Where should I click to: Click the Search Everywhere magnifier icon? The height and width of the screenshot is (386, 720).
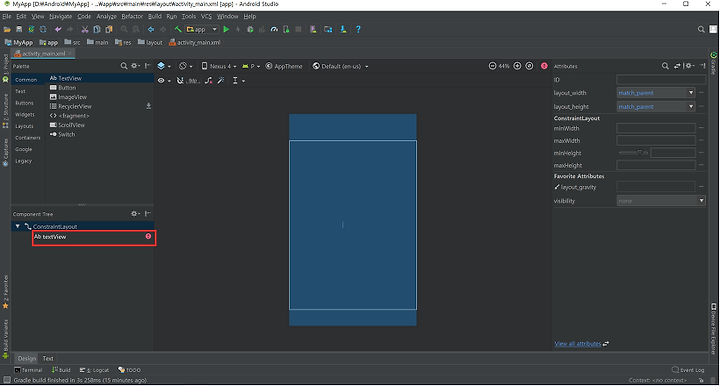click(701, 29)
